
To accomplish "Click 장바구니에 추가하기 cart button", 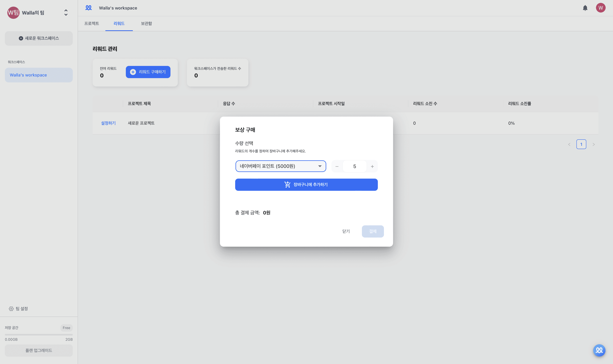I will (x=306, y=185).
